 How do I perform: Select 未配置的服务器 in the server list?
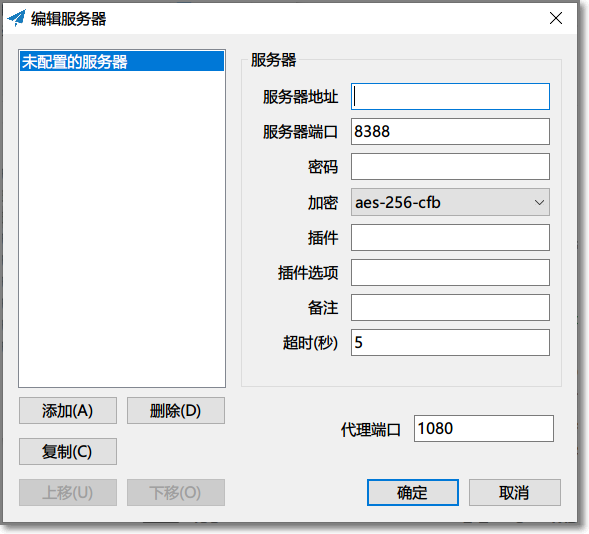pos(122,62)
